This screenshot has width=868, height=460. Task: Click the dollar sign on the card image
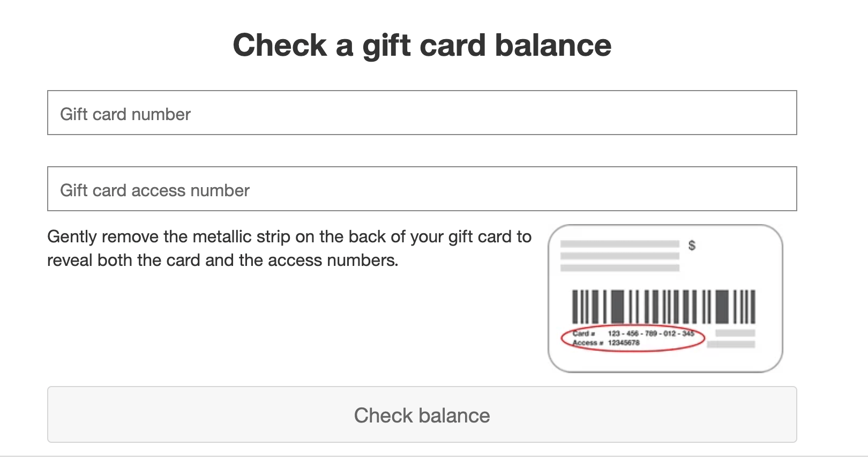693,246
